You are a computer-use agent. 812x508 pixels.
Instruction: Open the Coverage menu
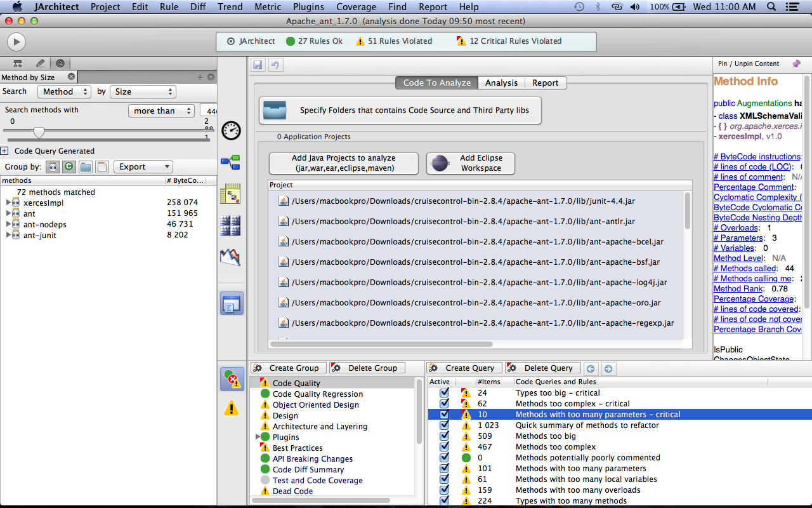click(x=356, y=7)
